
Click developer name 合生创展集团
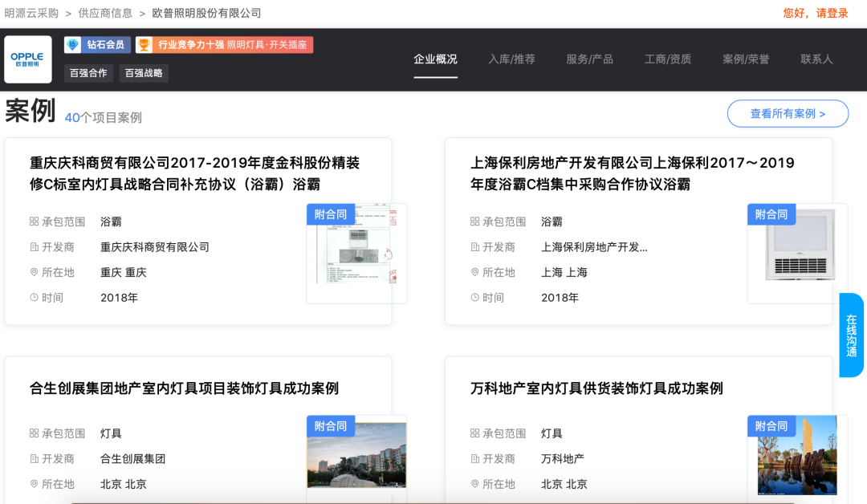(132, 459)
